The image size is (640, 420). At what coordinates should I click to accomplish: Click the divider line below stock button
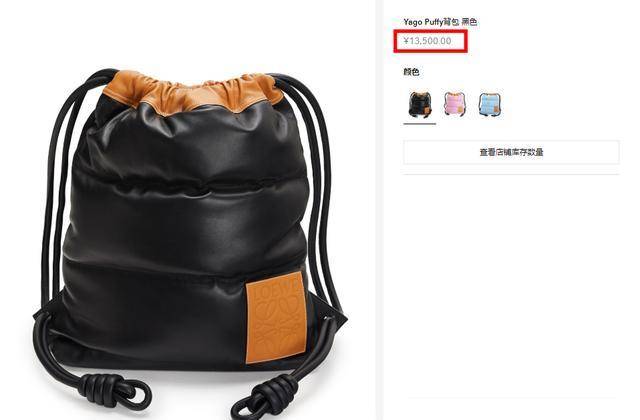click(511, 174)
